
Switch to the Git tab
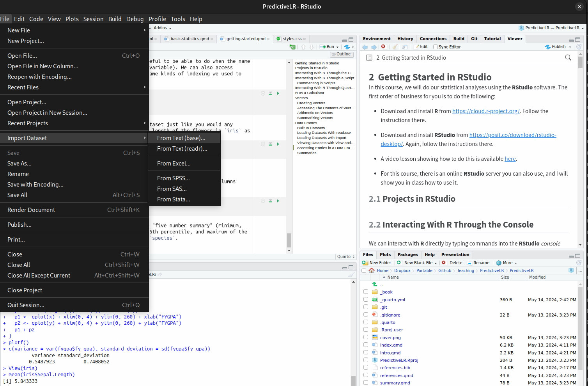tap(474, 39)
